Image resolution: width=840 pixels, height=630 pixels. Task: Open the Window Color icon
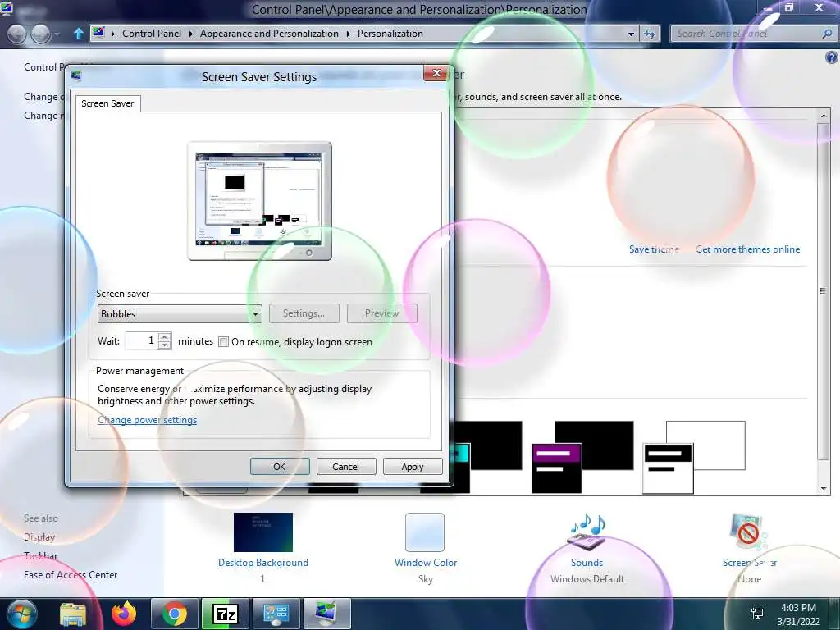click(425, 532)
